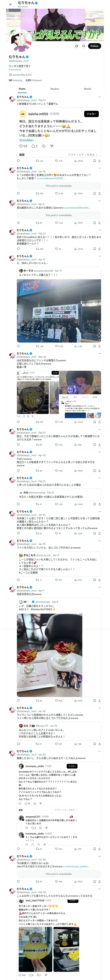Open the Media tab
The height and width of the screenshot is (980, 110).
point(87,89)
